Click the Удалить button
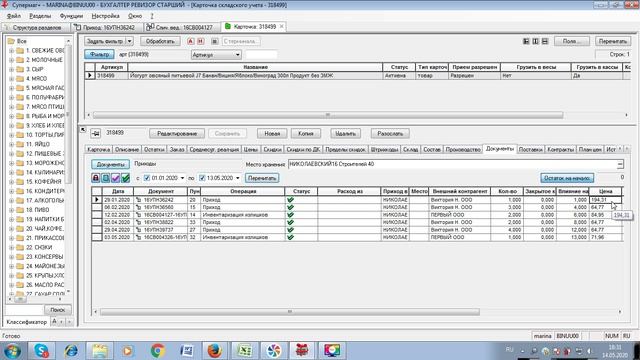The height and width of the screenshot is (360, 640). point(345,134)
